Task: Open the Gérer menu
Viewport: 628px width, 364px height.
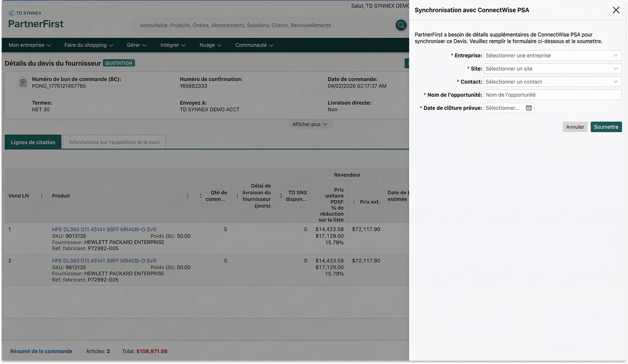Action: [x=137, y=45]
